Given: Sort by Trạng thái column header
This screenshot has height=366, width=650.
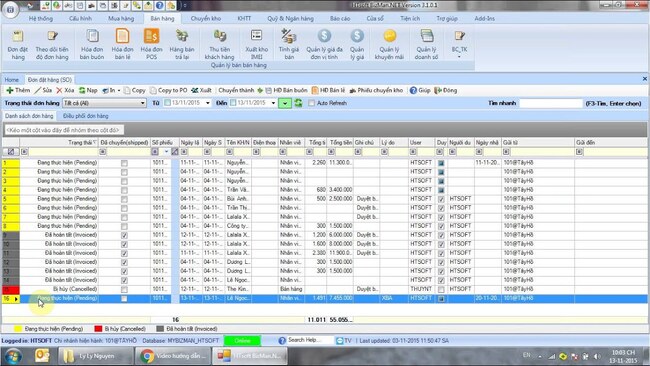Looking at the screenshot, I should point(59,142).
